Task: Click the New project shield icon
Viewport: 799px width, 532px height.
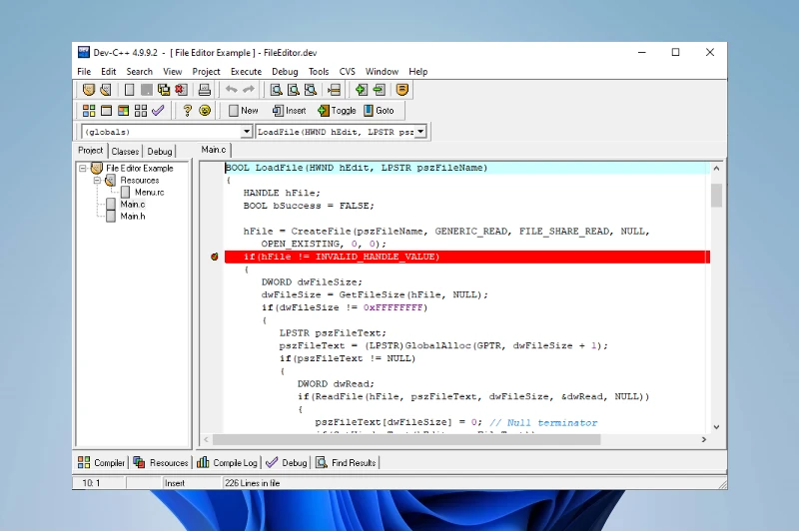Action: point(89,90)
